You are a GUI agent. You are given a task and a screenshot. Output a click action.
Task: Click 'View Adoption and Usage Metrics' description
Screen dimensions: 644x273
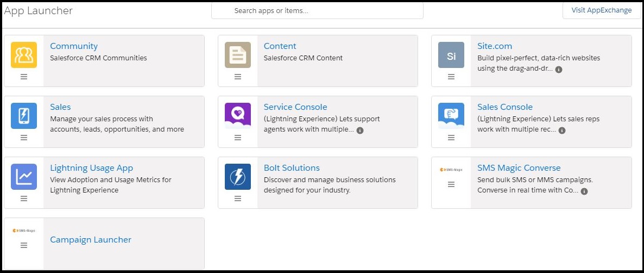point(111,184)
